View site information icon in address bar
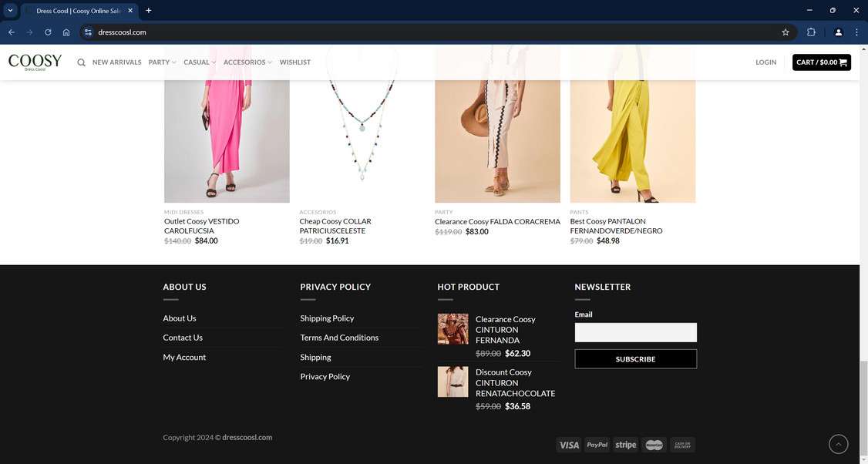The width and height of the screenshot is (868, 464). 88,32
